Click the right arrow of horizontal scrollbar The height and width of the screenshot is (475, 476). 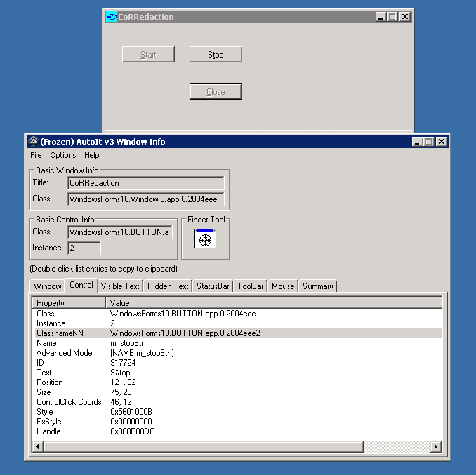(x=436, y=447)
